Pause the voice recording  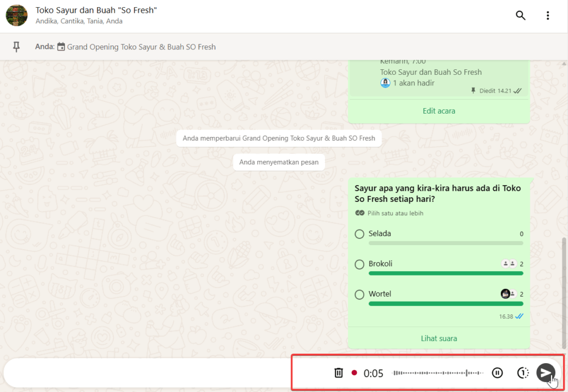coord(498,373)
